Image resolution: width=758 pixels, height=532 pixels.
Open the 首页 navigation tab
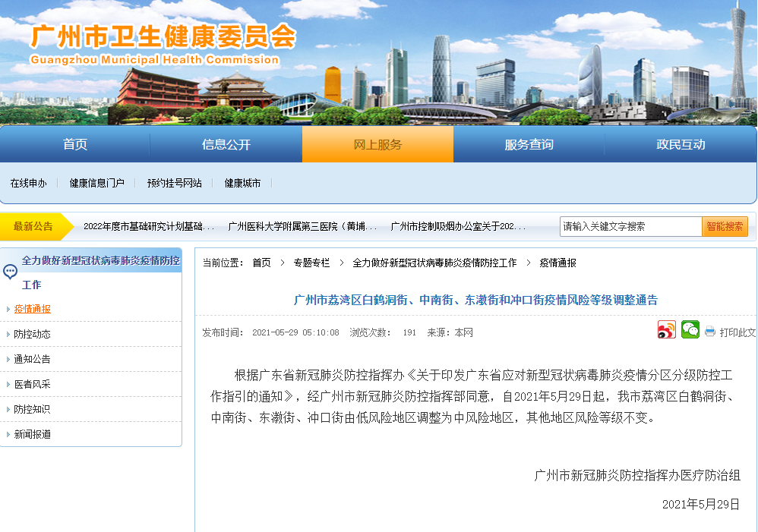(75, 144)
